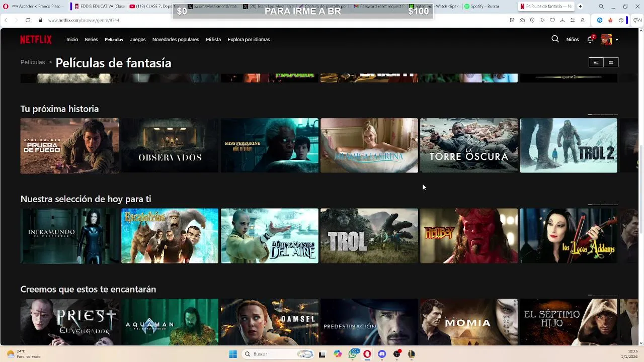This screenshot has height=362, width=644.
Task: Open Priest El vengador thumbnail
Action: pyautogui.click(x=69, y=322)
